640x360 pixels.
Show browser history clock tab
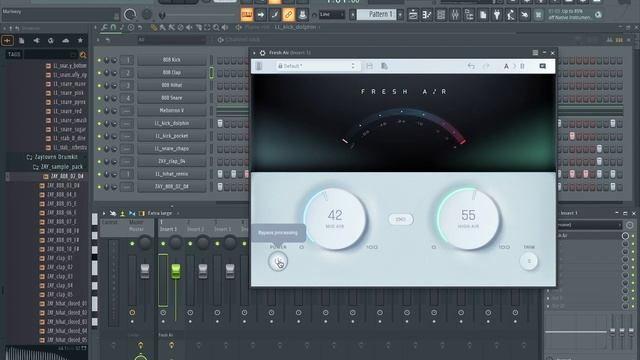[51, 40]
